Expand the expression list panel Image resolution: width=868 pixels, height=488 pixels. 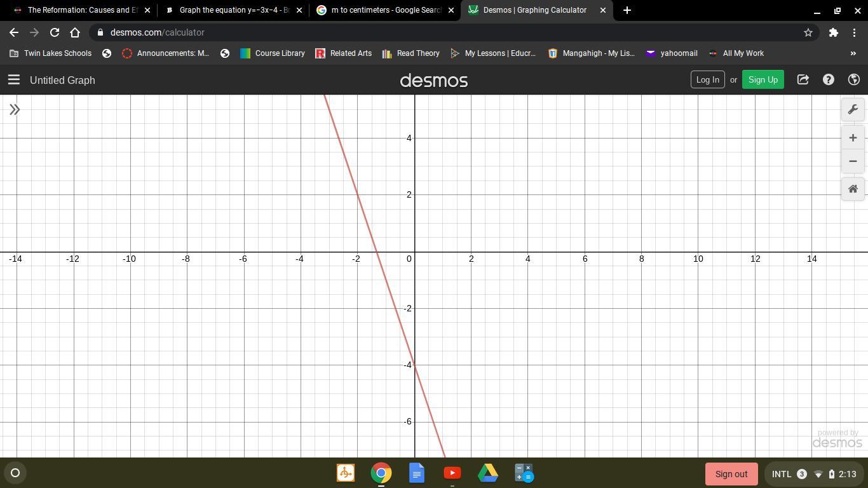[x=15, y=110]
